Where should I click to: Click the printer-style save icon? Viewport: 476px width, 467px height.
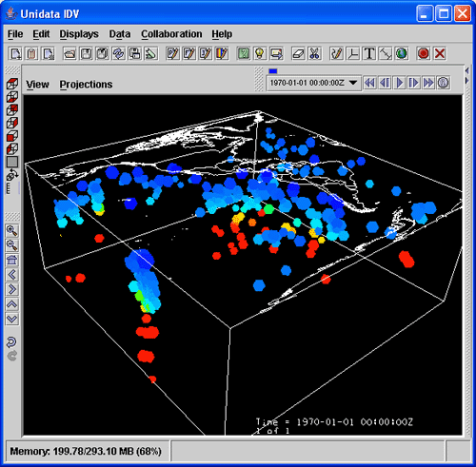tap(135, 53)
